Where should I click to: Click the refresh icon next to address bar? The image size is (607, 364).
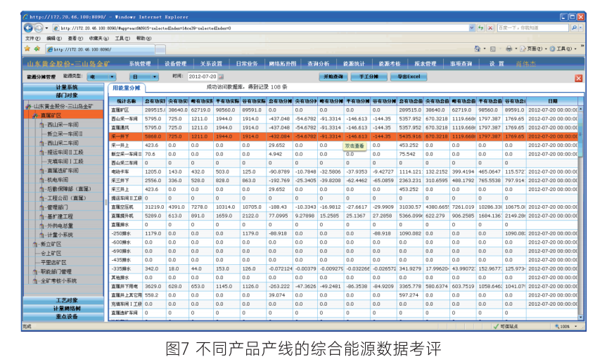pos(480,27)
